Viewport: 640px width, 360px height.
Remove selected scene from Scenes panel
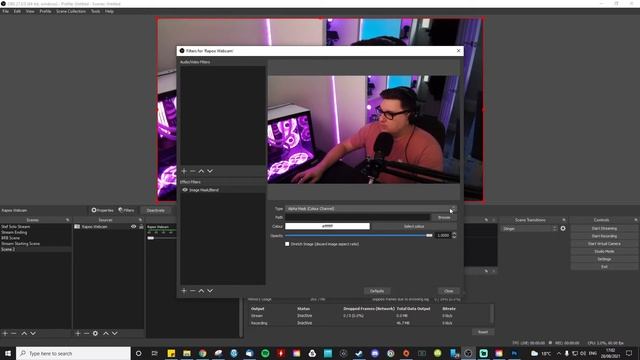[x=14, y=333]
